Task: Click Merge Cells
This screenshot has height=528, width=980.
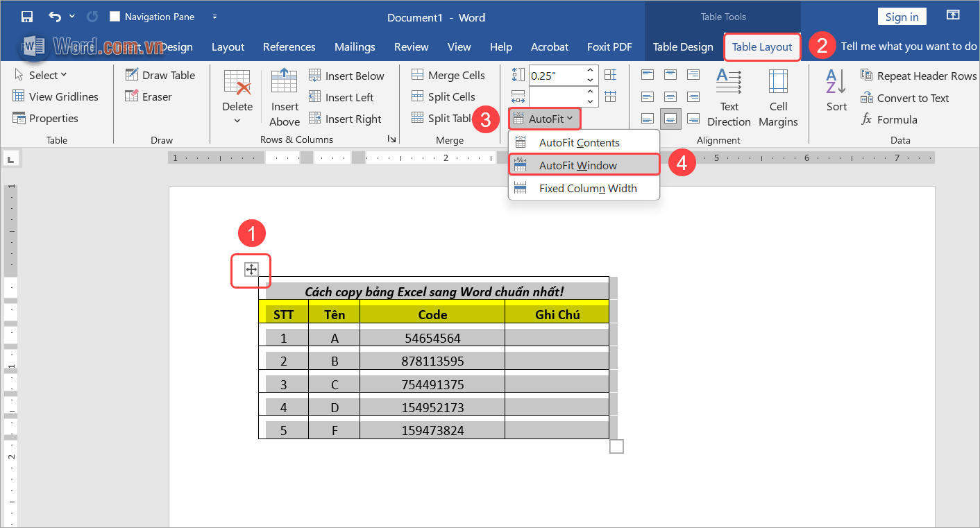Action: 448,75
